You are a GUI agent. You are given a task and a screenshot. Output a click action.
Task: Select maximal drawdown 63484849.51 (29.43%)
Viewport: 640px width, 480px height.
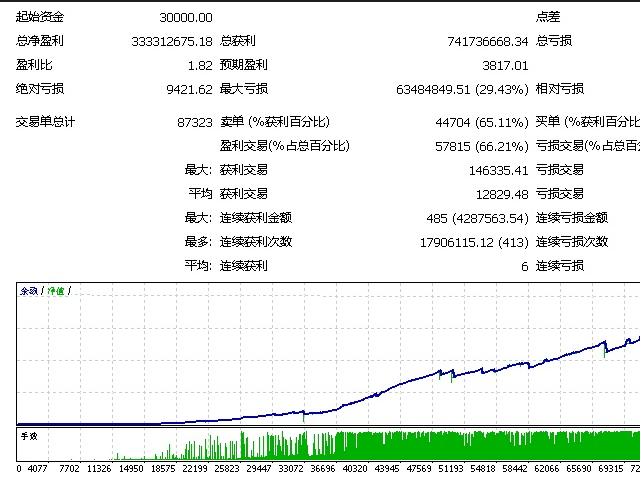tap(462, 90)
